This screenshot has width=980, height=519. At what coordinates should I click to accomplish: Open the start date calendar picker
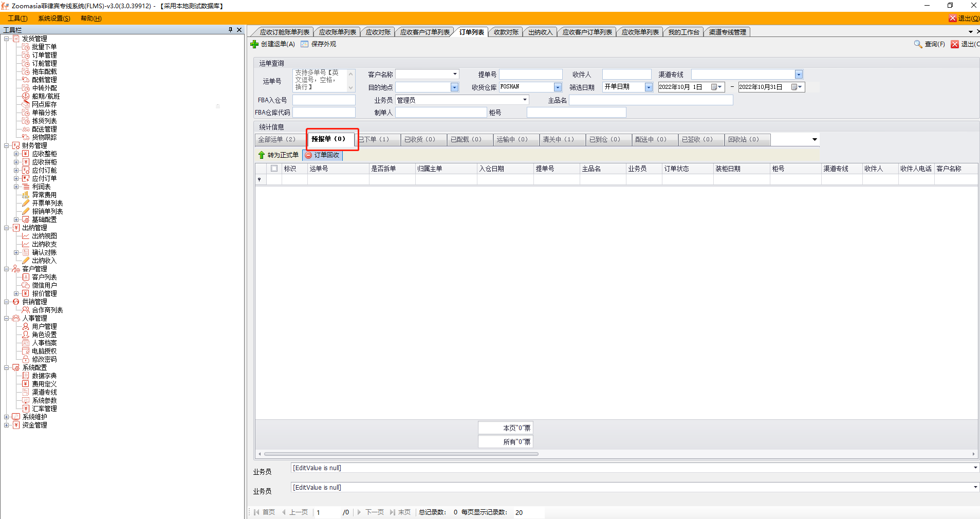point(716,87)
